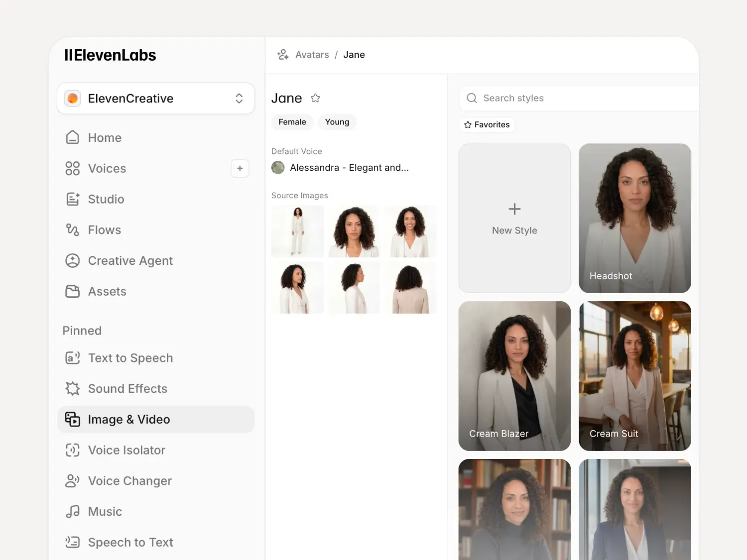The width and height of the screenshot is (747, 560).
Task: Toggle the Favorites filter
Action: click(x=487, y=124)
